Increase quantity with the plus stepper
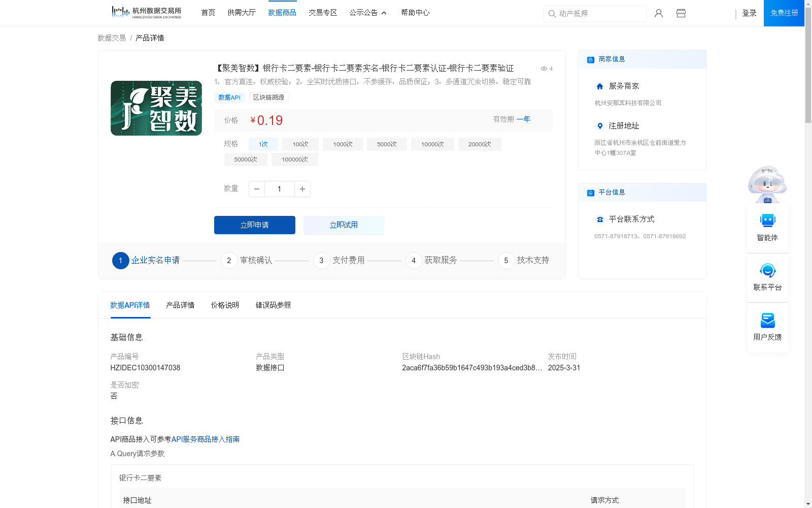812x508 pixels. pyautogui.click(x=302, y=188)
